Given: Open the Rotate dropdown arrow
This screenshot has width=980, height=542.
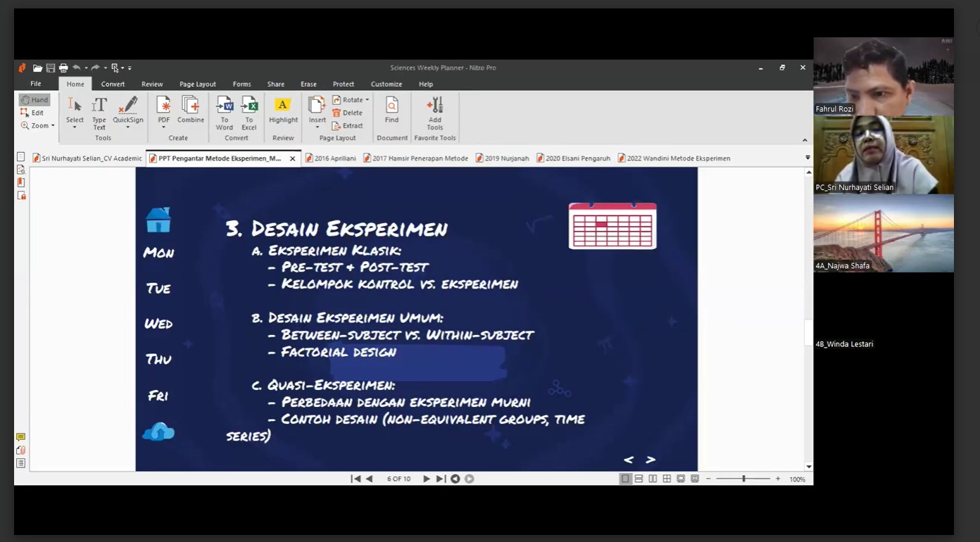Looking at the screenshot, I should [x=367, y=100].
